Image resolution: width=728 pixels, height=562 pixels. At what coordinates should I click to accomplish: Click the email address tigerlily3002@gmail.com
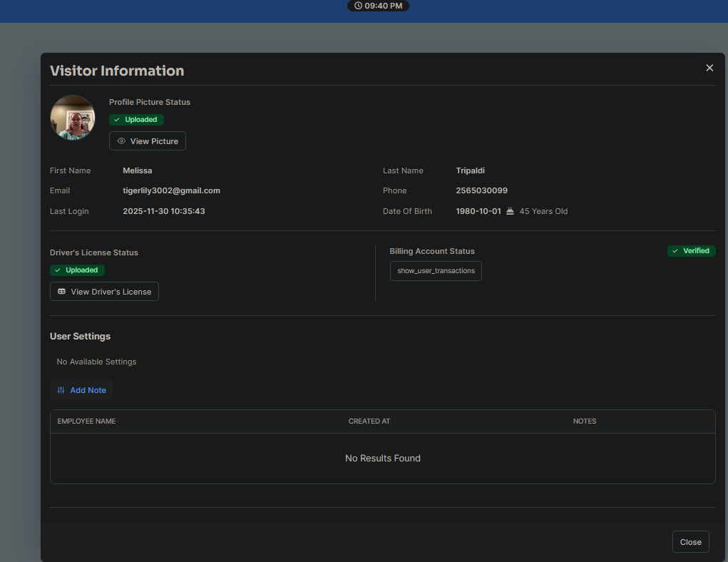click(x=171, y=190)
